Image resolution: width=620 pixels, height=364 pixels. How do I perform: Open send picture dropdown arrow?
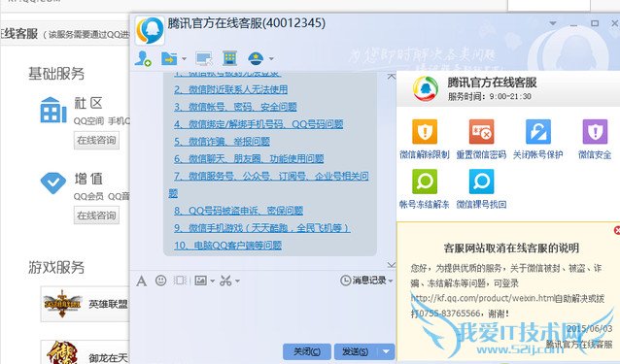(x=212, y=281)
